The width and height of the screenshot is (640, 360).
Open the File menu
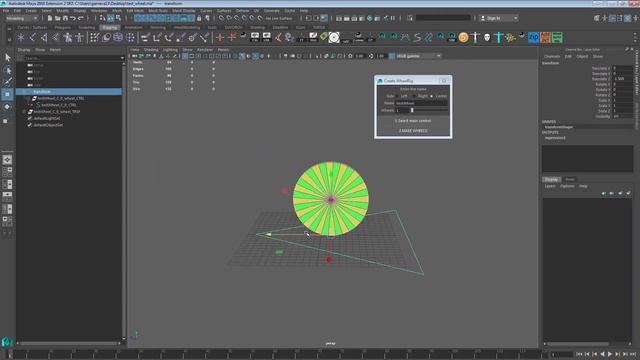pyautogui.click(x=6, y=11)
